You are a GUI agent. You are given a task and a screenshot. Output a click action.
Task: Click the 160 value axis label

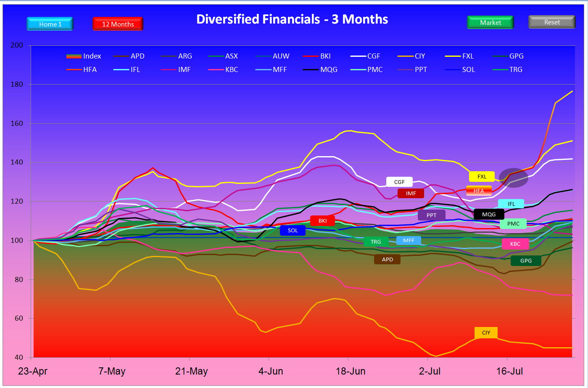[x=17, y=124]
